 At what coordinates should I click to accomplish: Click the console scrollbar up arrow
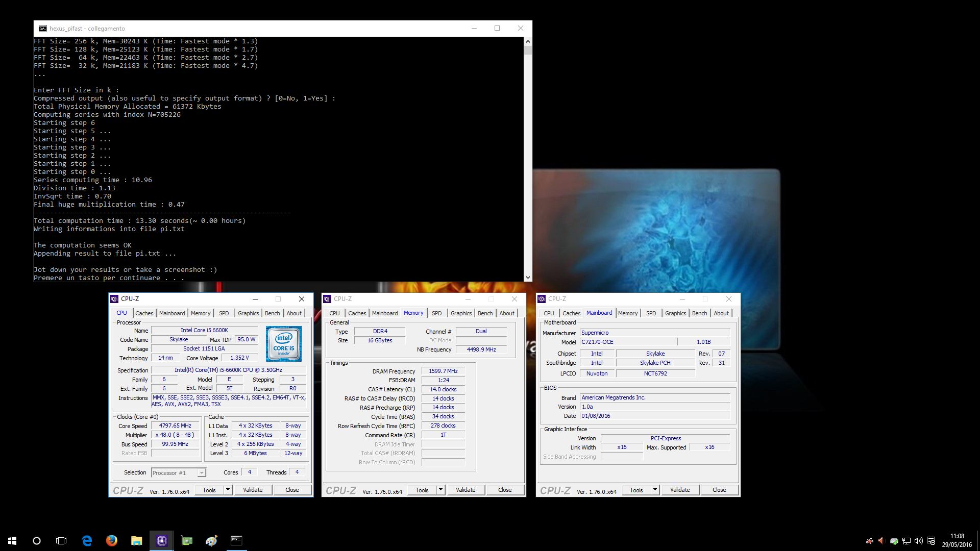528,41
